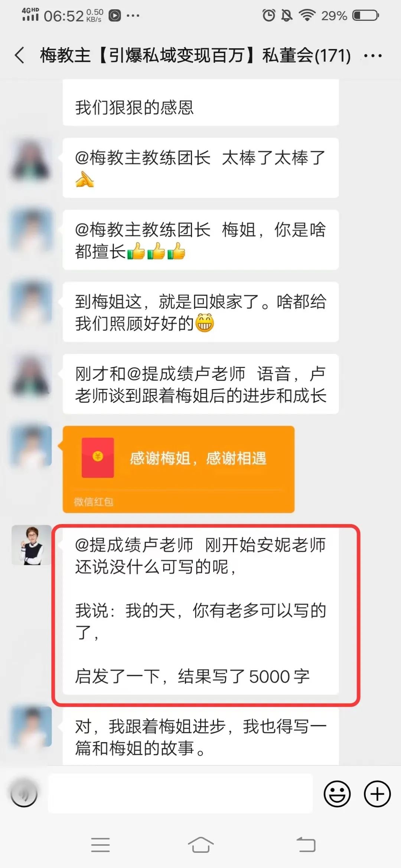Screen dimensions: 401x868
Task: Tap the group chat title 梅教主私董会
Action: [x=195, y=56]
